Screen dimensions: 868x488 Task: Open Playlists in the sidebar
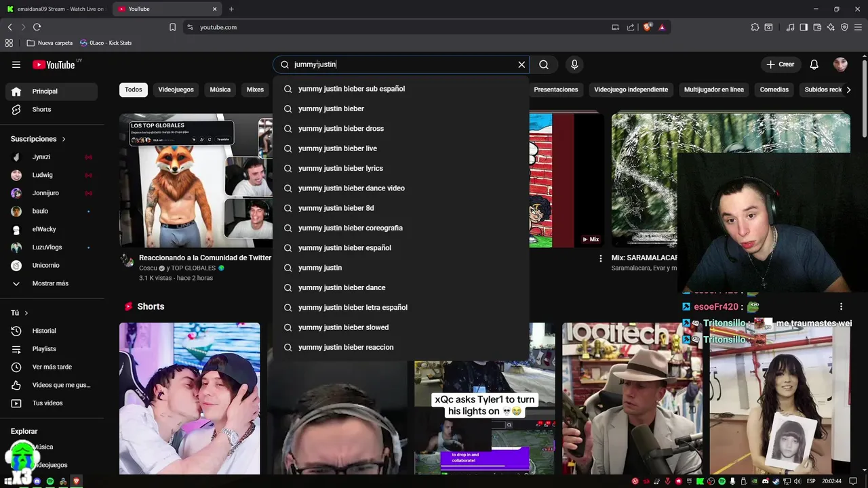pyautogui.click(x=52, y=348)
